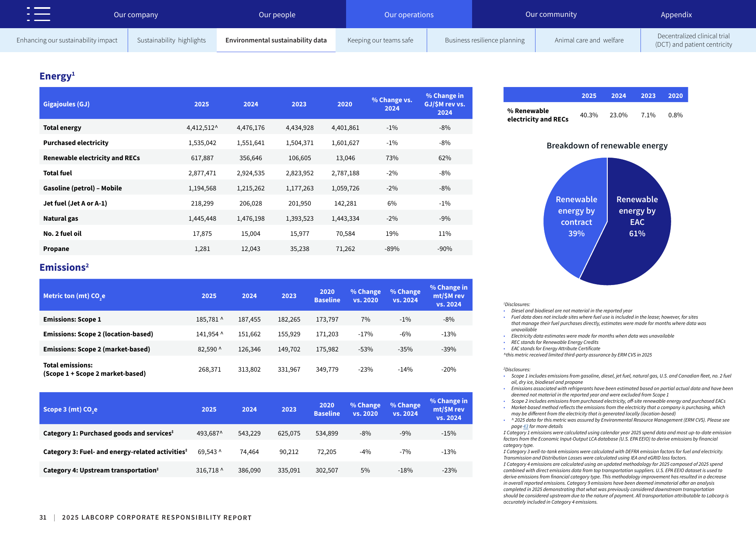
Task: Select Environmental sustainability data subtab
Action: pos(276,40)
